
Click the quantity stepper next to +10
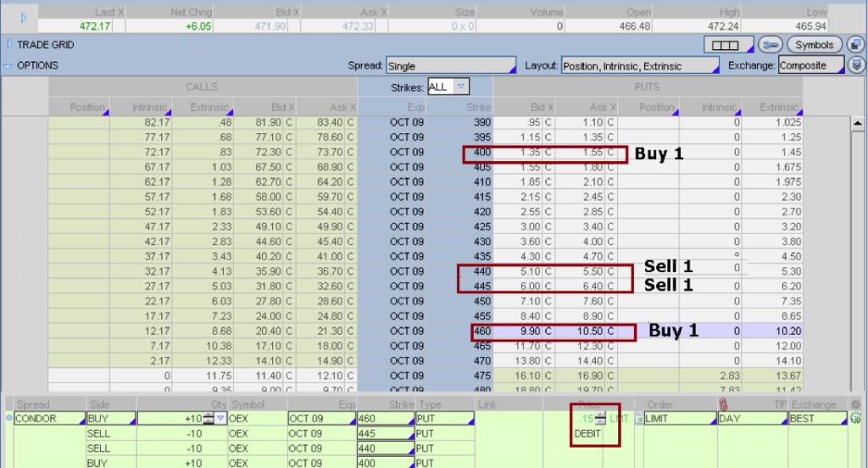tap(208, 419)
